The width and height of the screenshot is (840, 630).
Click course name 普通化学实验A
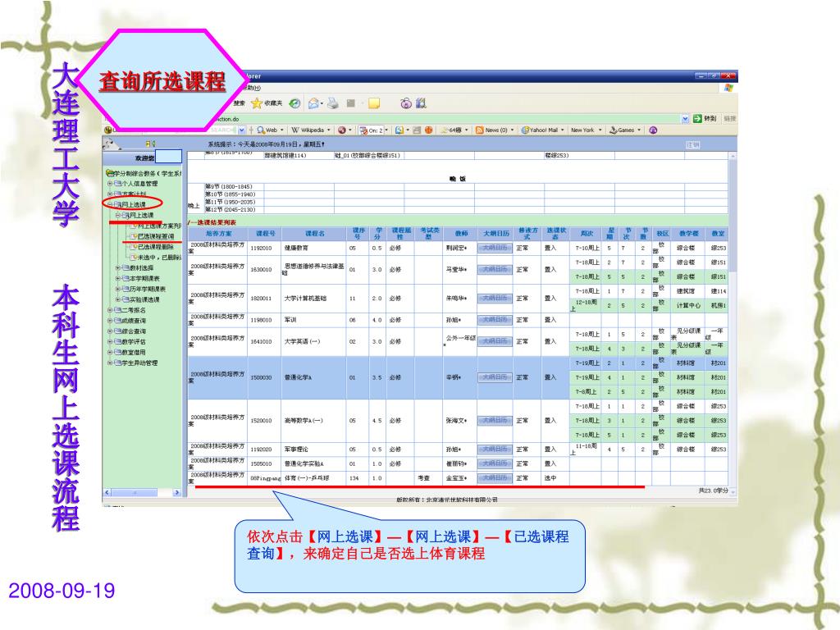point(304,464)
